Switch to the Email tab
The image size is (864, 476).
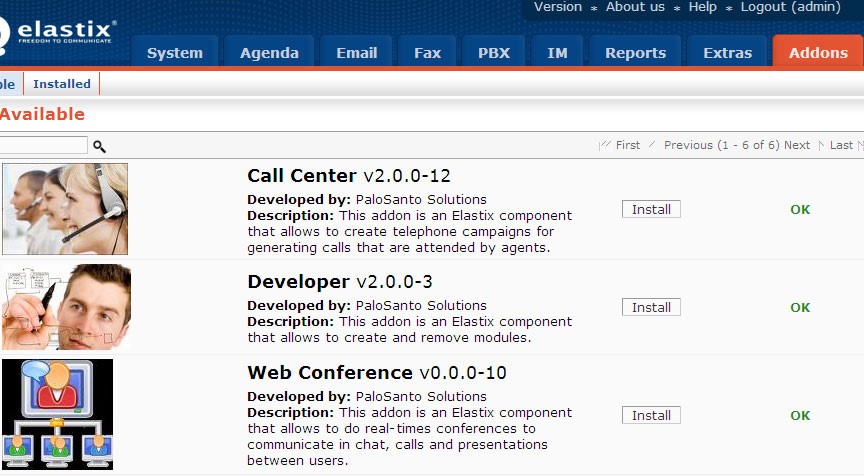[x=357, y=52]
